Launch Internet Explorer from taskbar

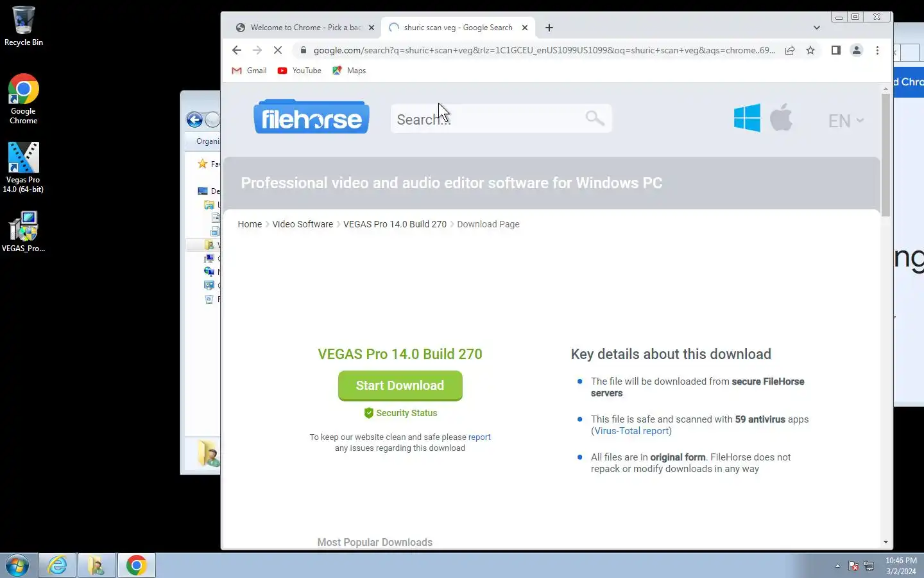(57, 566)
